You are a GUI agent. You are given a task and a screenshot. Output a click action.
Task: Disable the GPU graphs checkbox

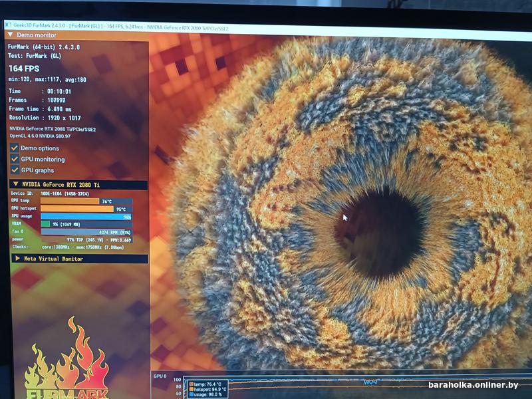point(14,170)
